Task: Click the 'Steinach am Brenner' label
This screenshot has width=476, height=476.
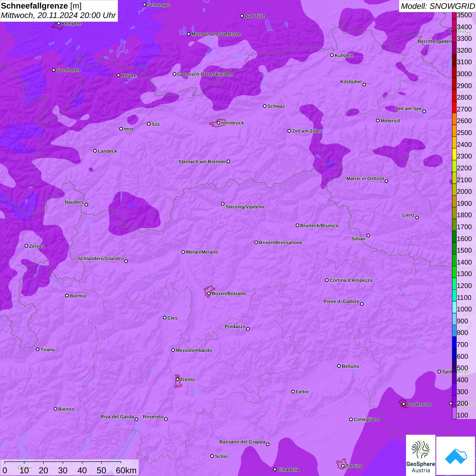Action: point(202,161)
